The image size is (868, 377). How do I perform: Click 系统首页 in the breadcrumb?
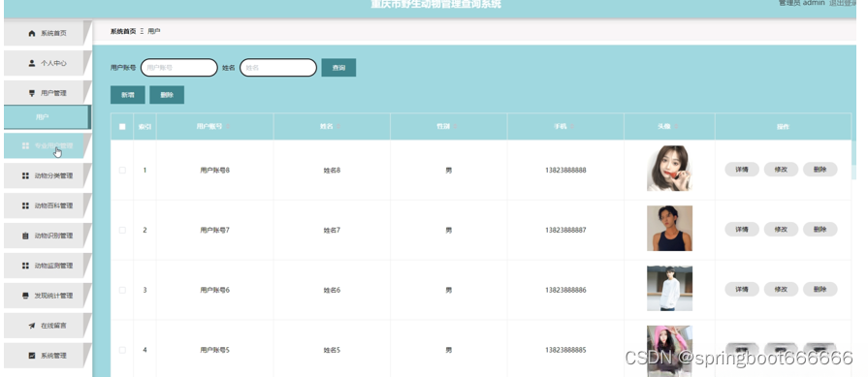[123, 32]
